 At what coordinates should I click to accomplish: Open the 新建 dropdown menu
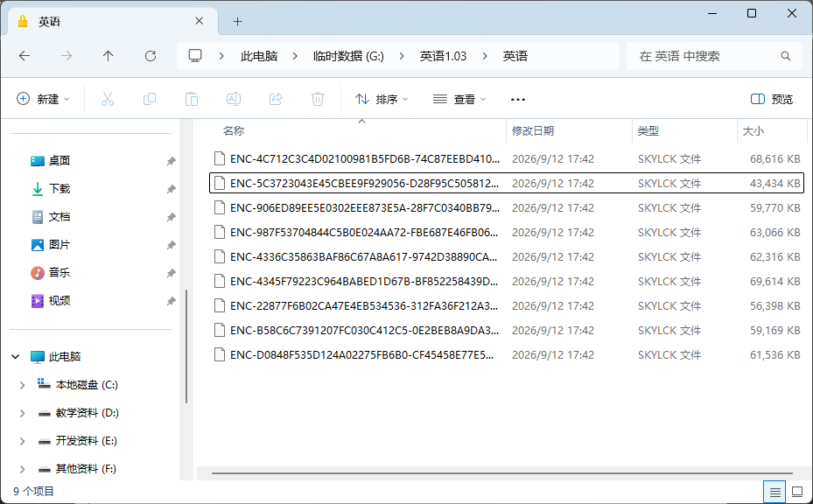tap(44, 99)
